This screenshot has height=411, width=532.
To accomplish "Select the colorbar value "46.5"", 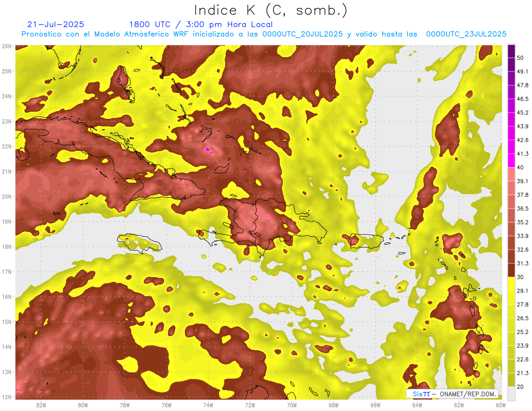I will tap(522, 99).
